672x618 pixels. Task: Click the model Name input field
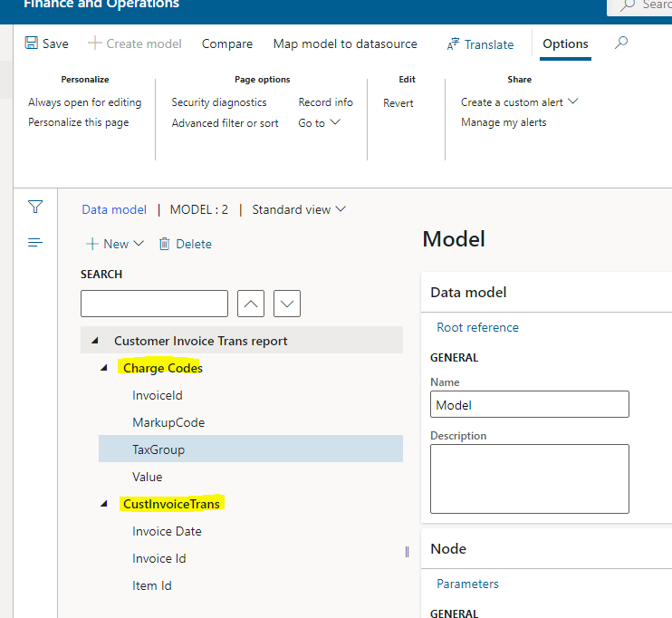coord(529,404)
